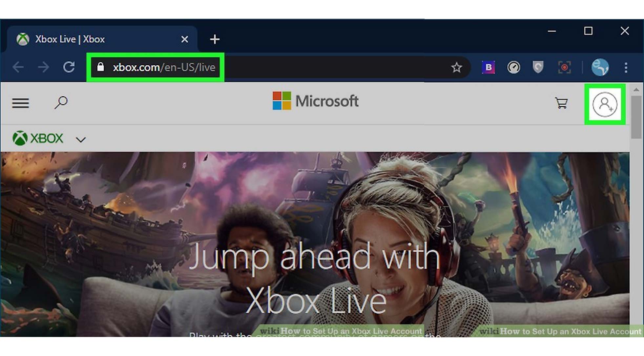Open the speedometer extension icon
Viewport: 644px width, 356px height.
pos(513,67)
